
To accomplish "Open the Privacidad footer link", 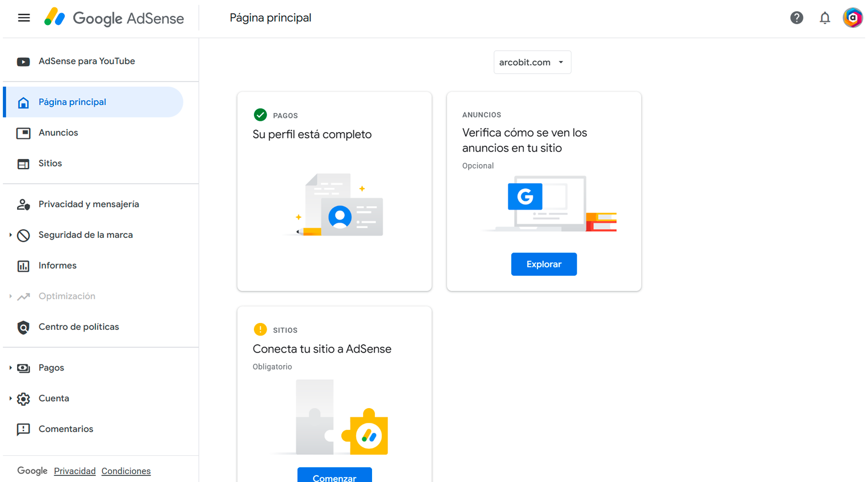I will tap(74, 471).
